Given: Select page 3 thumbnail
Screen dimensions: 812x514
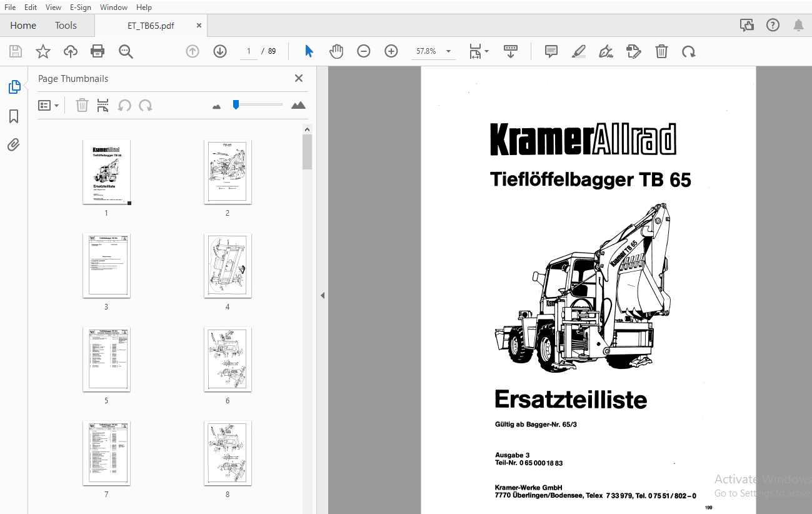Looking at the screenshot, I should pos(106,265).
